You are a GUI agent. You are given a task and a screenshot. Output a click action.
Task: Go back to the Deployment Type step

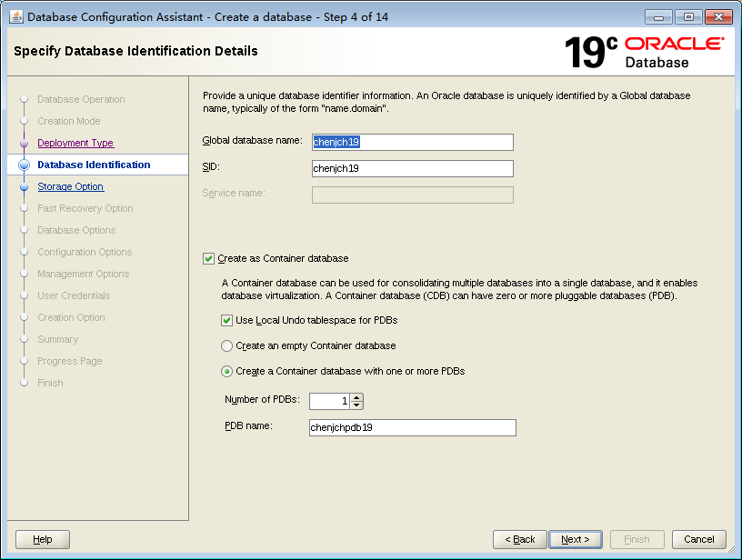pyautogui.click(x=75, y=143)
